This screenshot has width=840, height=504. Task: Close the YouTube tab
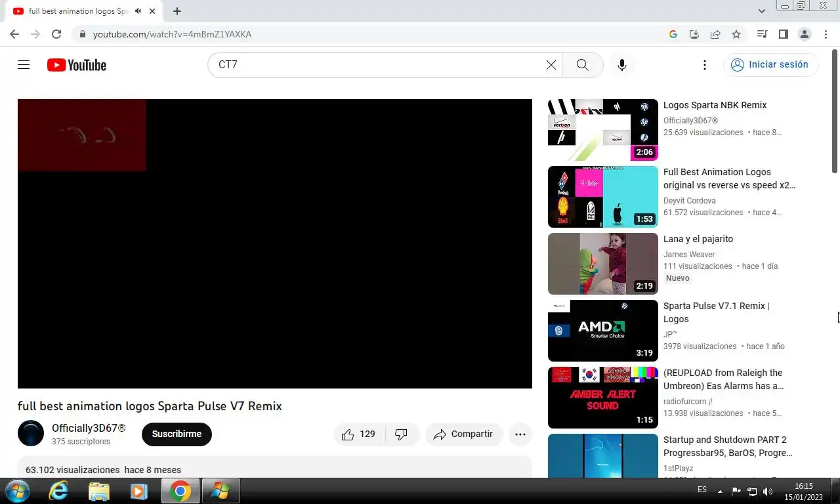click(152, 11)
